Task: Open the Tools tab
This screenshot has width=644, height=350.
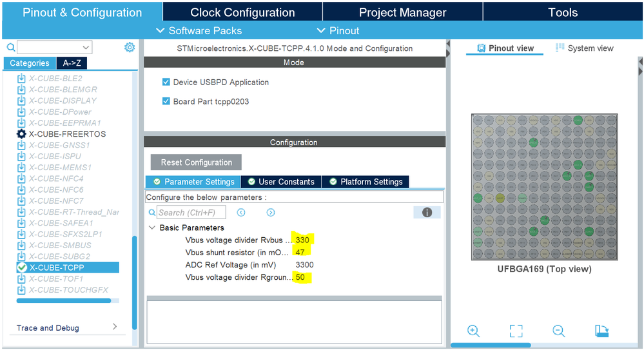Action: [563, 12]
